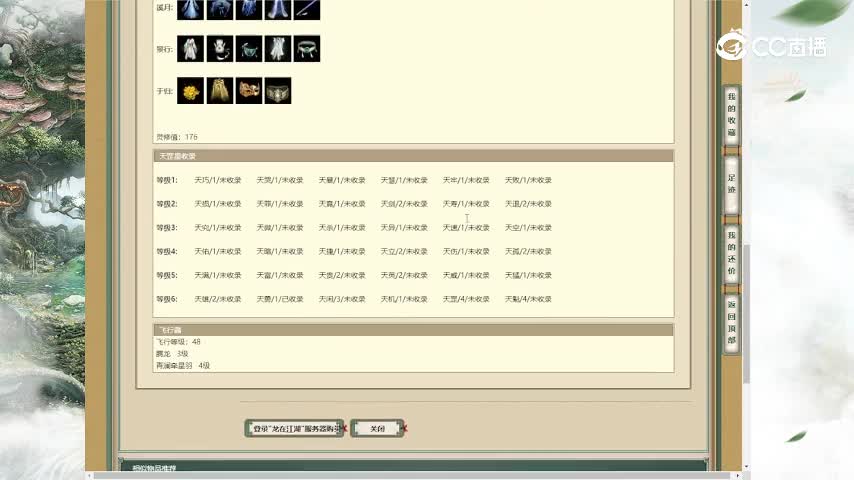Viewport: 854px width, 480px height.
Task: Click the red X beside the 关闭 button
Action: tap(404, 429)
